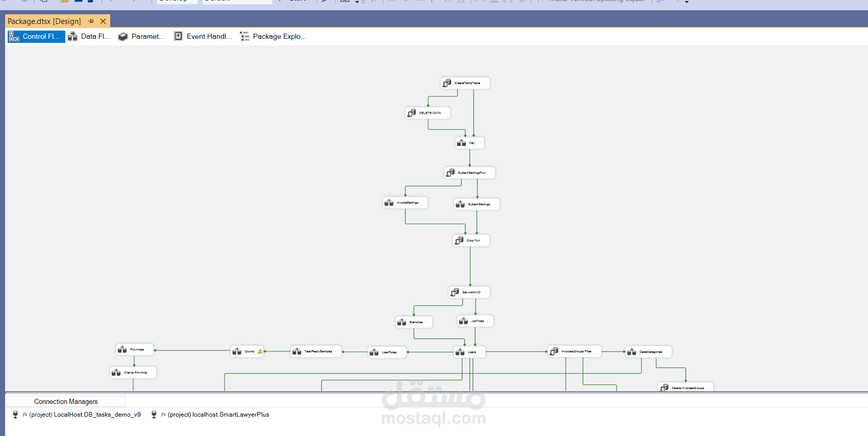Click the Key data flow task
The width and height of the screenshot is (868, 436).
pyautogui.click(x=469, y=143)
